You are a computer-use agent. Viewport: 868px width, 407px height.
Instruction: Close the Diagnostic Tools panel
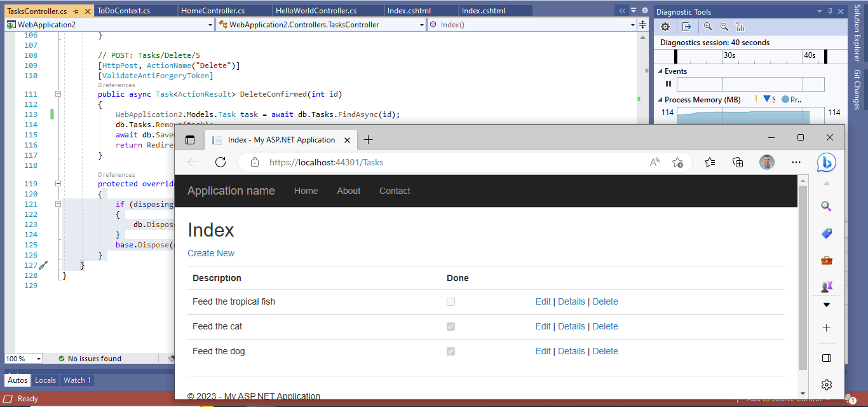point(841,11)
